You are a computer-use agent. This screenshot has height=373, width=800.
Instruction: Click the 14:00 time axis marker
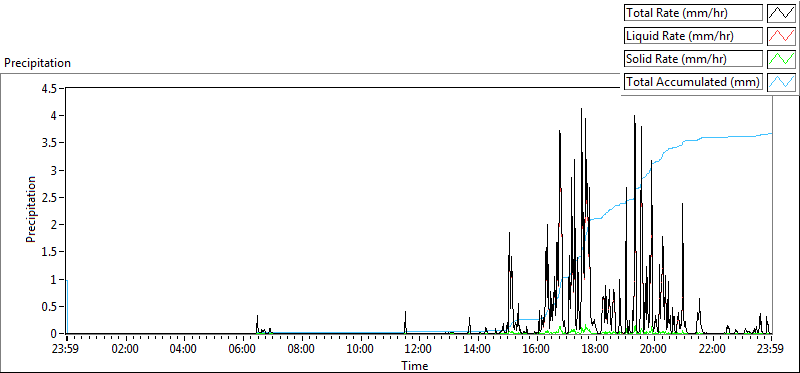pos(478,350)
